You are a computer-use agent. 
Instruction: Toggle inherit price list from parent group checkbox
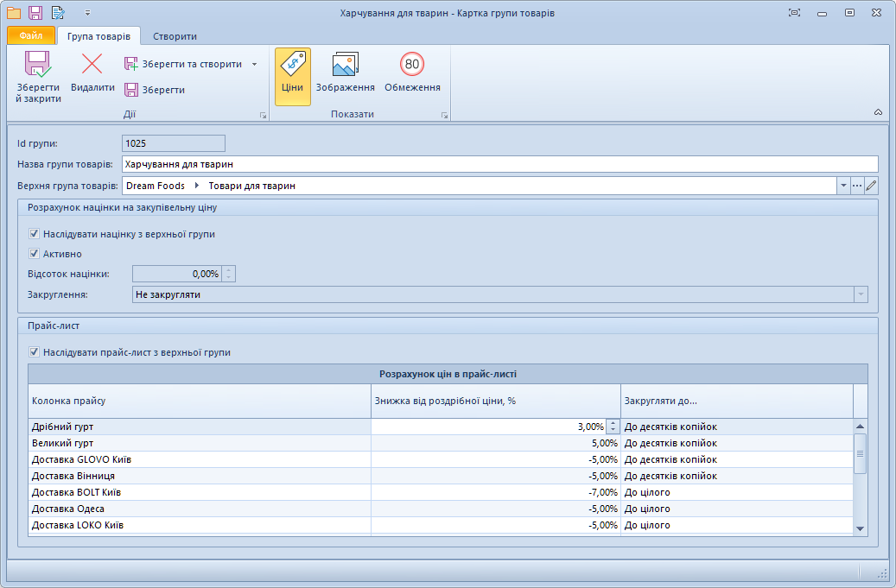[35, 352]
